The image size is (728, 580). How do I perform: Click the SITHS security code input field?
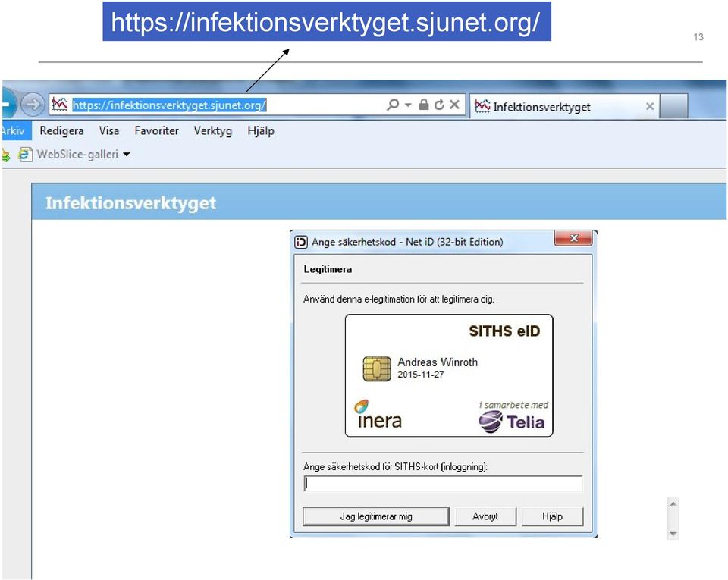coord(443,484)
